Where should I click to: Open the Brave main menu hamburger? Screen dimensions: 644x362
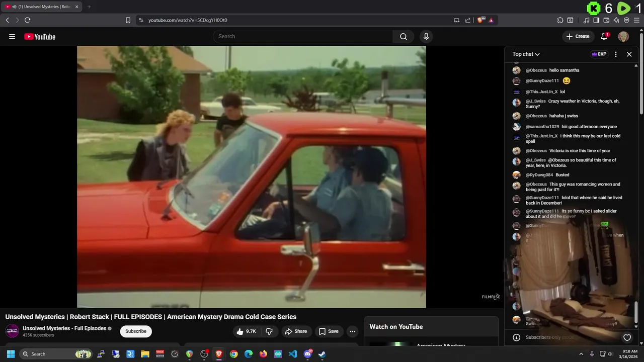pyautogui.click(x=636, y=20)
